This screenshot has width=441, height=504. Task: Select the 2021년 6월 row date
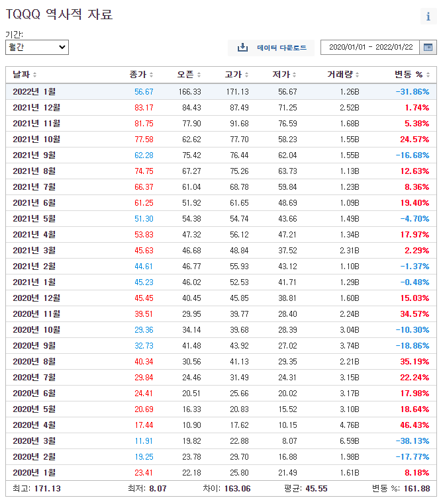[34, 203]
